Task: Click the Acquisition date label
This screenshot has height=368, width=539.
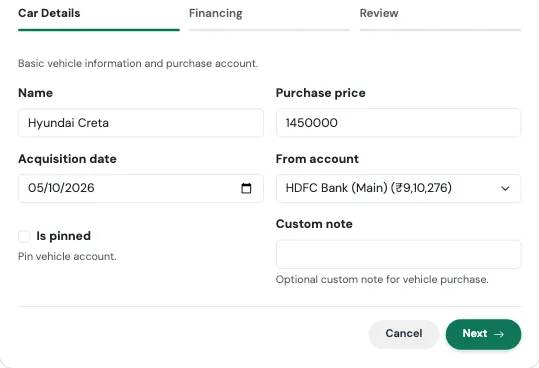Action: click(x=67, y=159)
